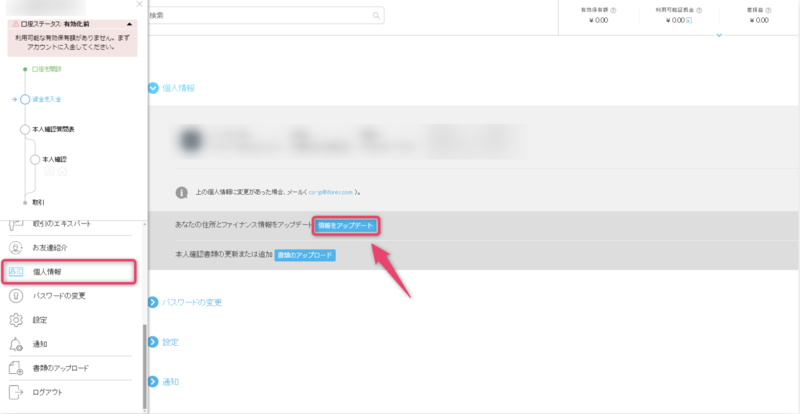Image resolution: width=800 pixels, height=414 pixels.
Task: Click help icon next to 利用可能証拠金
Action: (x=699, y=10)
